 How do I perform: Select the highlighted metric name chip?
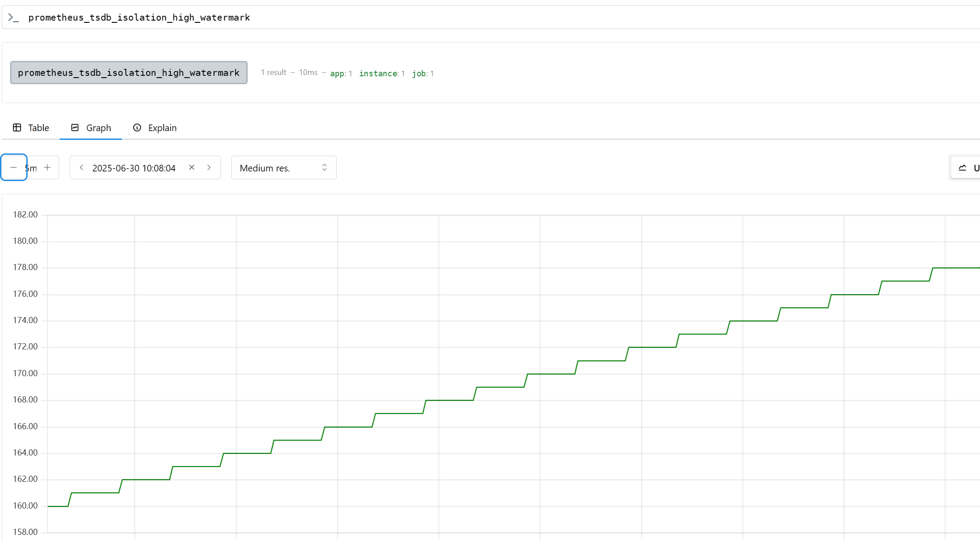coord(128,73)
